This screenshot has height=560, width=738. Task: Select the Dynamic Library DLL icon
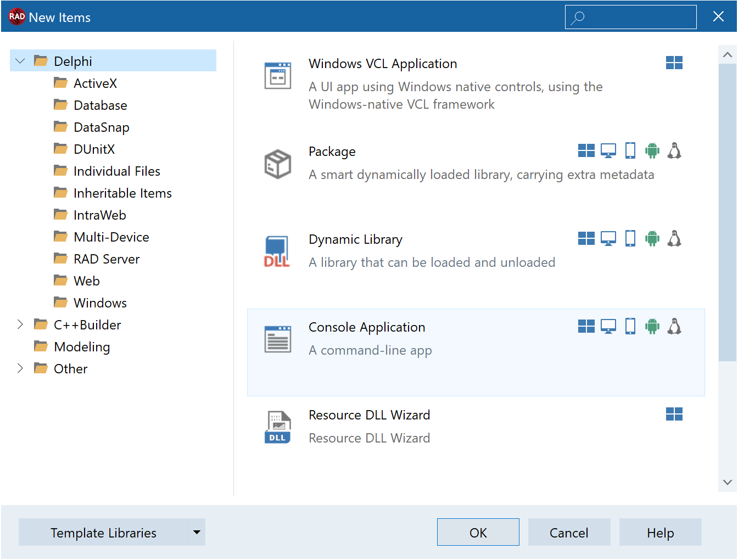click(277, 251)
